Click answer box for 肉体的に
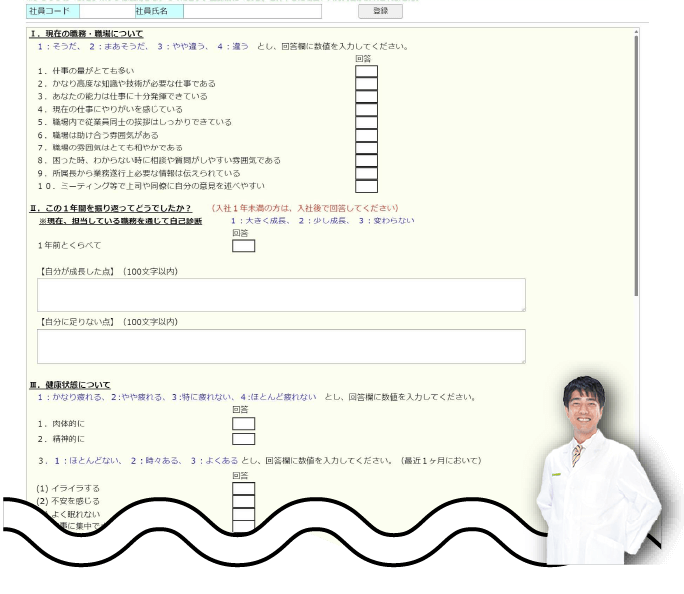684x594 pixels. 243,423
